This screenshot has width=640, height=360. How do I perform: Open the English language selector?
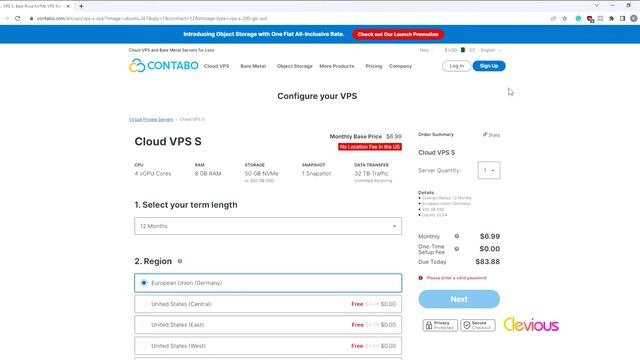(x=485, y=50)
